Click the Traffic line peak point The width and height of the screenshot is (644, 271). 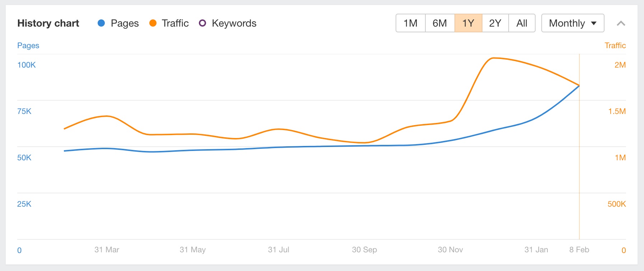click(x=494, y=58)
